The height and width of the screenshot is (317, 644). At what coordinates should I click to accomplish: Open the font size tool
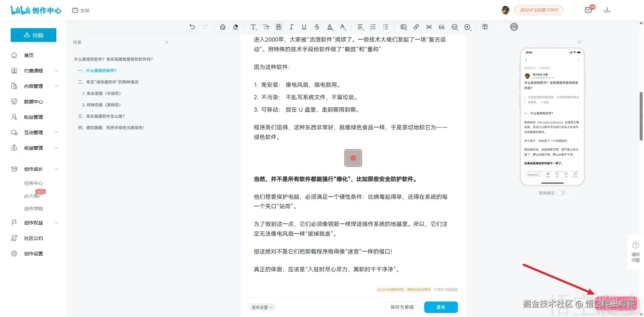266,27
